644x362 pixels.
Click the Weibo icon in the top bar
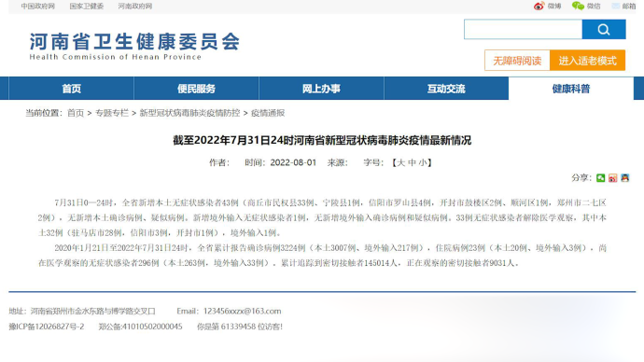coord(539,6)
